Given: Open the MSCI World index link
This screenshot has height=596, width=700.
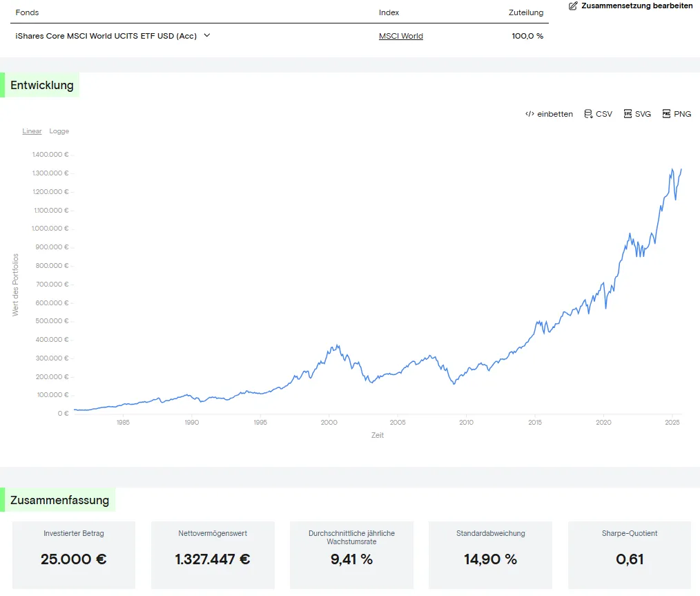Looking at the screenshot, I should tap(400, 36).
